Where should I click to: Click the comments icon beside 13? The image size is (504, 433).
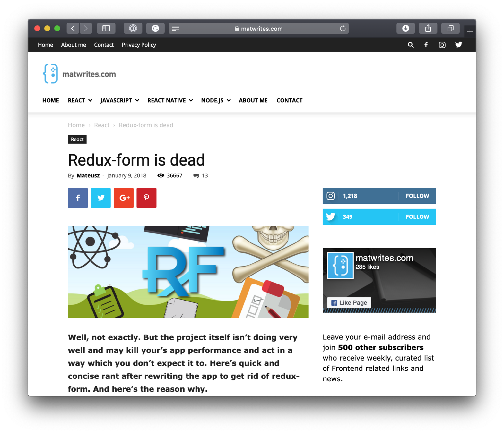coord(196,176)
